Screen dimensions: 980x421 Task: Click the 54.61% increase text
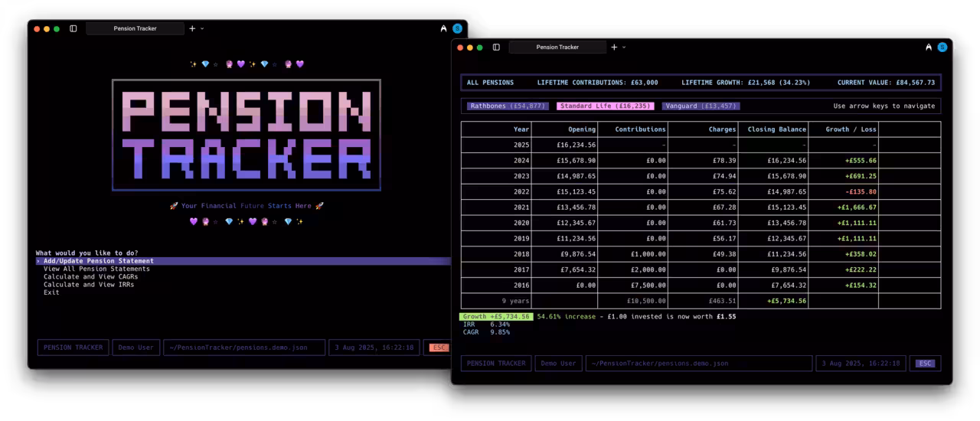click(x=566, y=316)
